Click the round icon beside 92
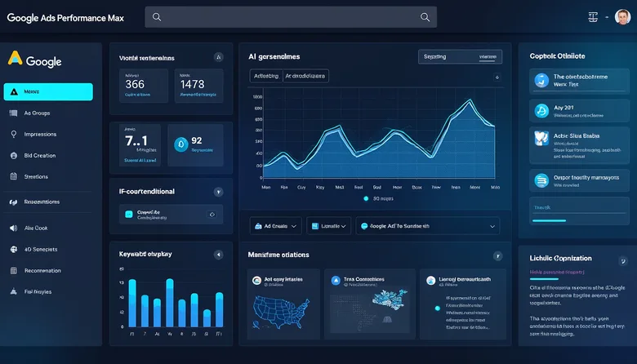The width and height of the screenshot is (637, 364). pos(180,144)
